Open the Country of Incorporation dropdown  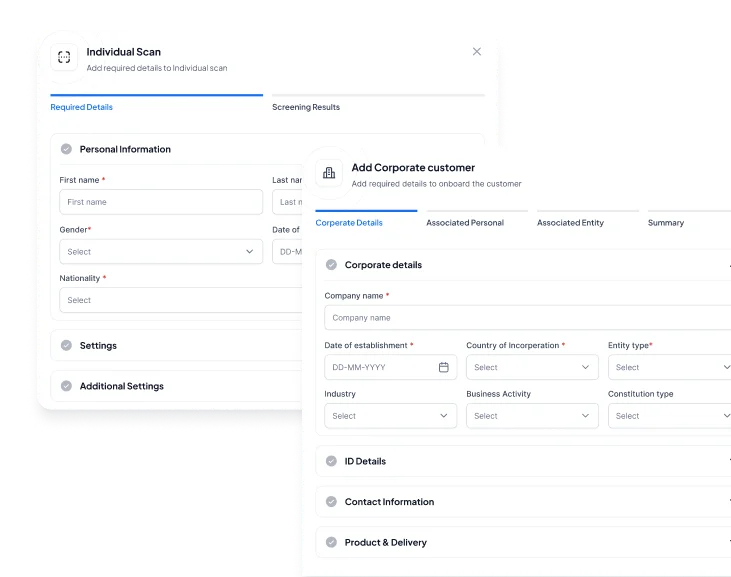pyautogui.click(x=532, y=367)
